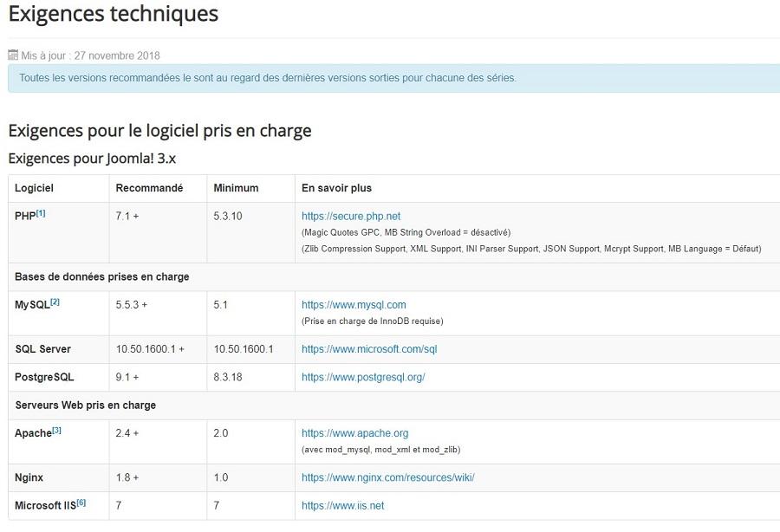Click the 'Recommandé' column header
The height and width of the screenshot is (532, 780).
(149, 188)
